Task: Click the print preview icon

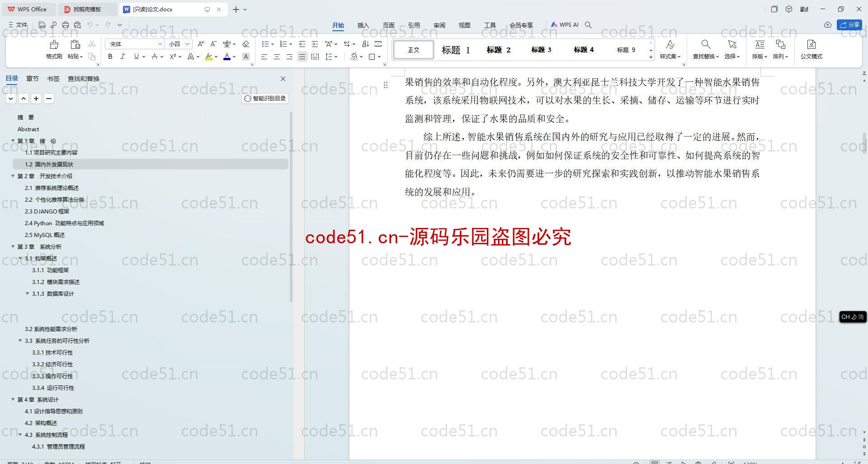Action: 77,25
